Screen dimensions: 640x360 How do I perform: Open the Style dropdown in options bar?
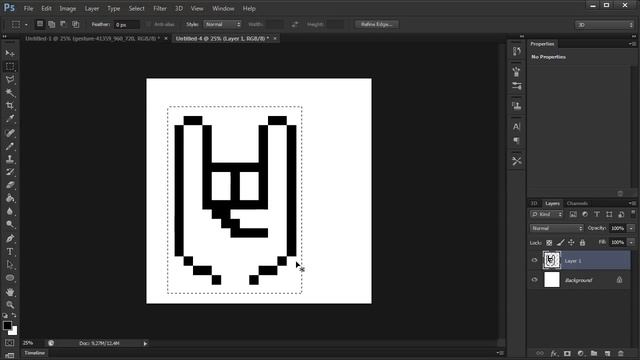222,24
